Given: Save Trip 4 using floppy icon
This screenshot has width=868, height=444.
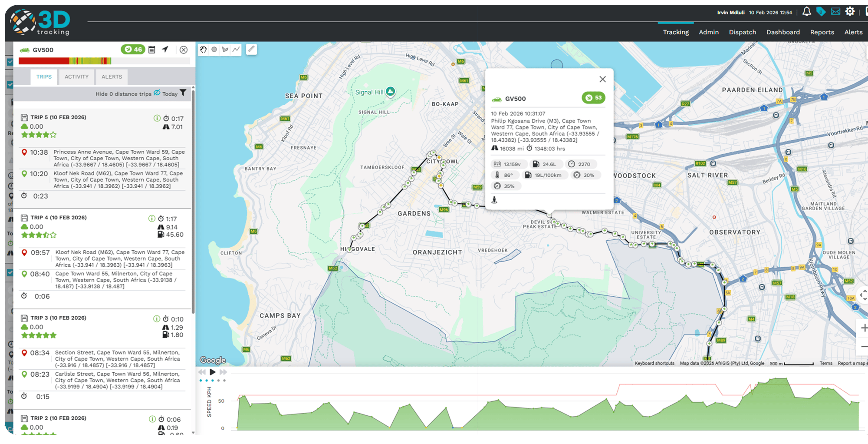Looking at the screenshot, I should [x=25, y=218].
